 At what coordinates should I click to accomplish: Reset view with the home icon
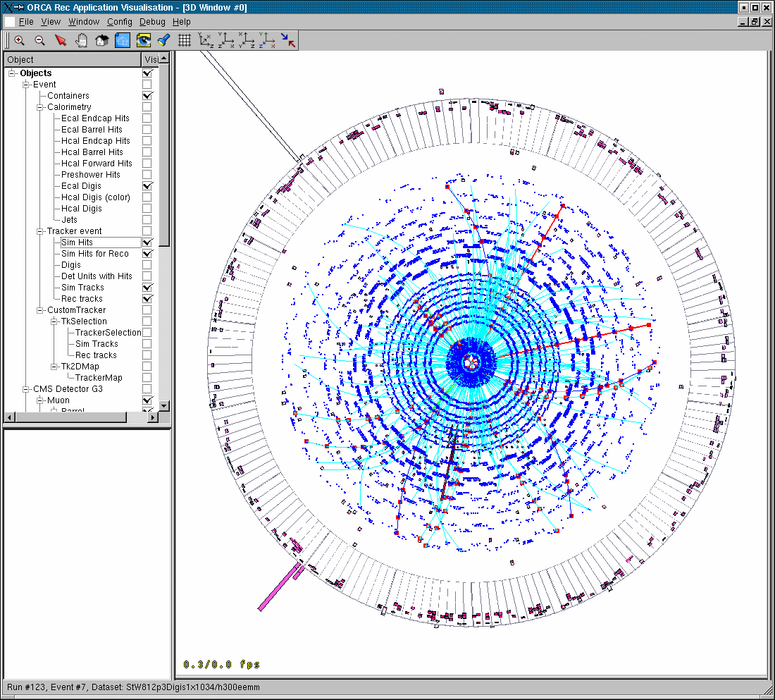102,41
